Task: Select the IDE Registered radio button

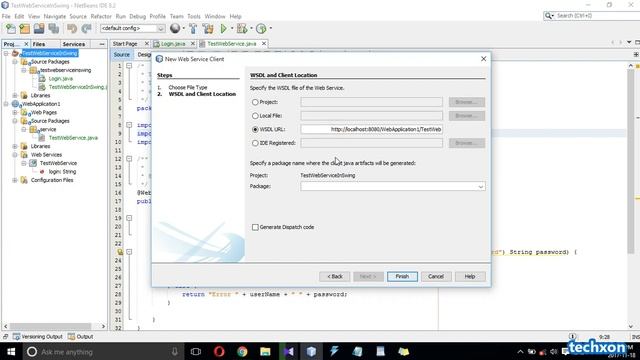Action: point(255,143)
